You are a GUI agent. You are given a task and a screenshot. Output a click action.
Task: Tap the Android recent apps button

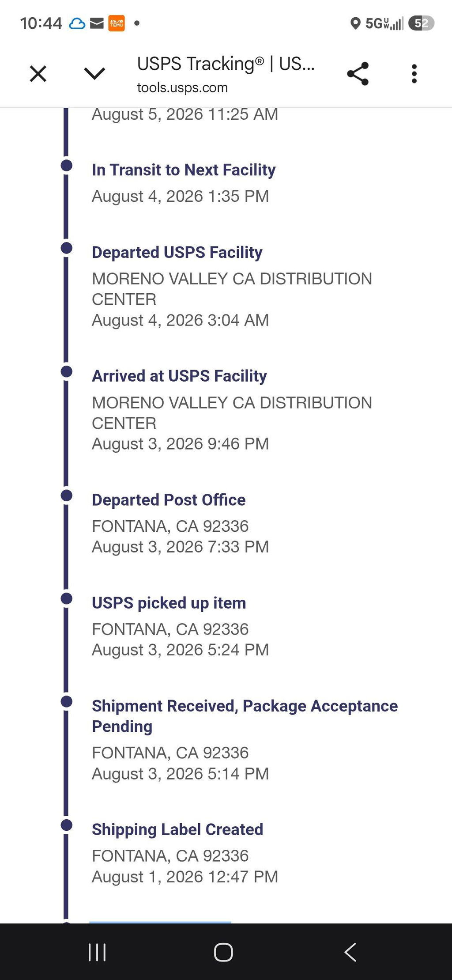coord(97,952)
